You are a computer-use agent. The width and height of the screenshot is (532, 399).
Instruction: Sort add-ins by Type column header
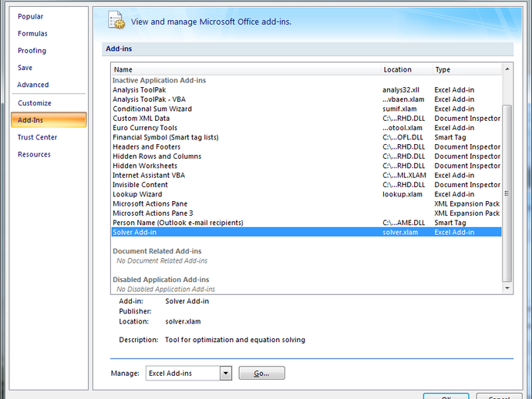[x=467, y=69]
